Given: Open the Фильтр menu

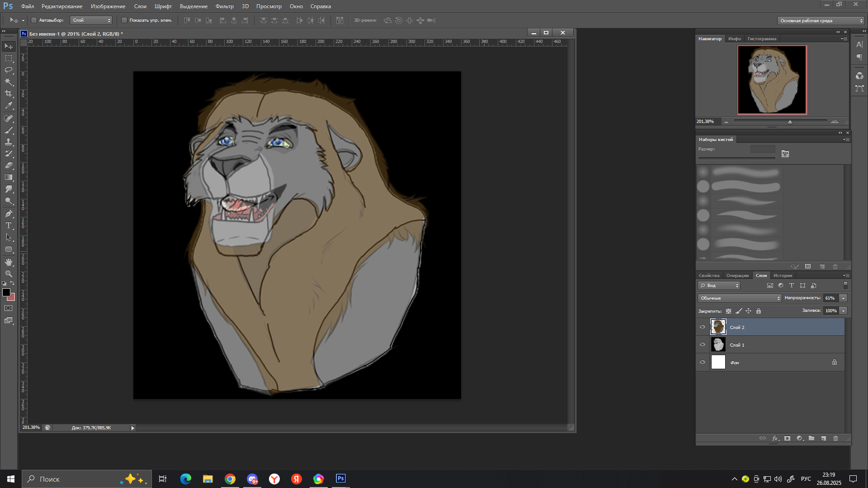Looking at the screenshot, I should 225,6.
